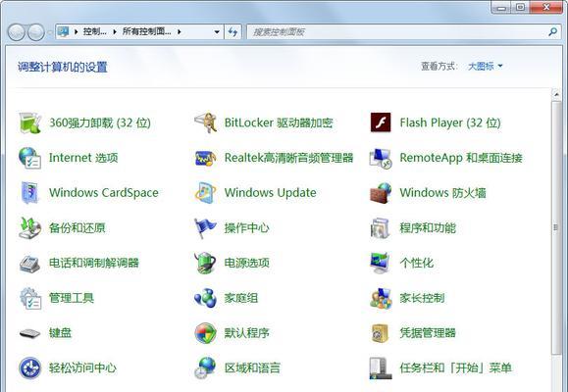Screen dimensions: 568x392
Task: Click the magnifier search icon
Action: (x=552, y=32)
